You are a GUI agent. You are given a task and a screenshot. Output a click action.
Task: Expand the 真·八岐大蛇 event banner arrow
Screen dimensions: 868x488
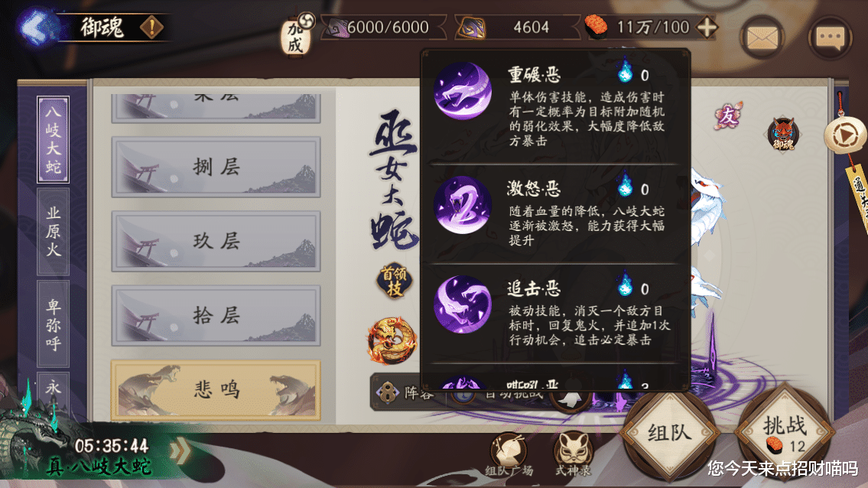click(180, 451)
